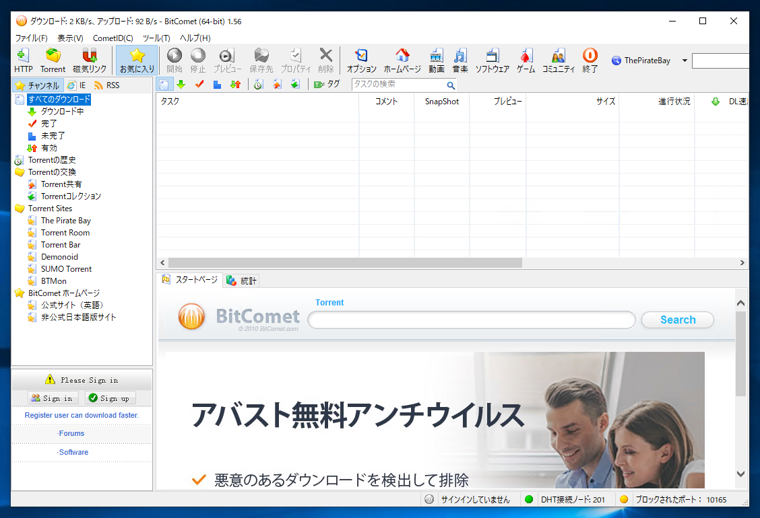
Task: Select Torrent共有 in the tree
Action: point(61,184)
